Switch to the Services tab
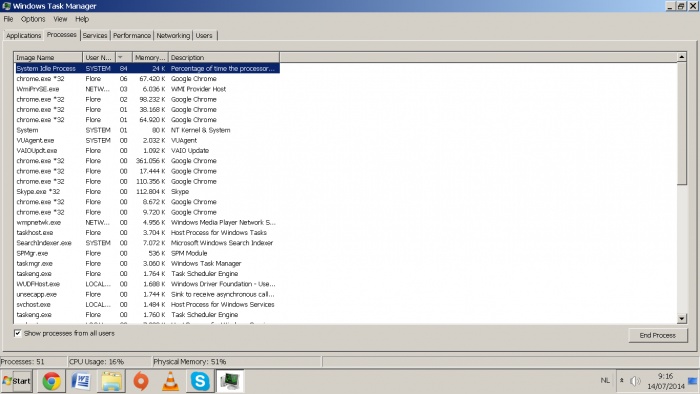The width and height of the screenshot is (700, 394). [x=95, y=36]
